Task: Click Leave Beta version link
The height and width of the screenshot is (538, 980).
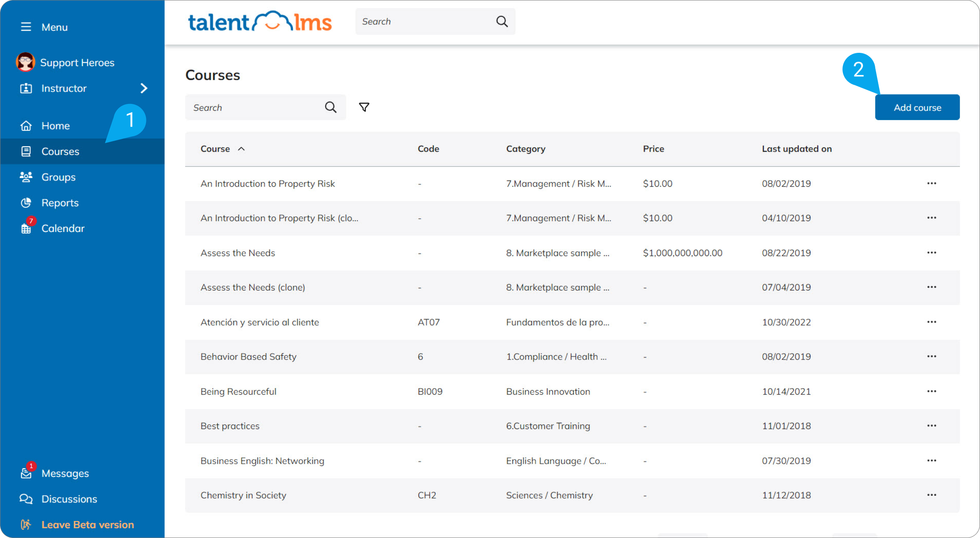Action: (87, 524)
